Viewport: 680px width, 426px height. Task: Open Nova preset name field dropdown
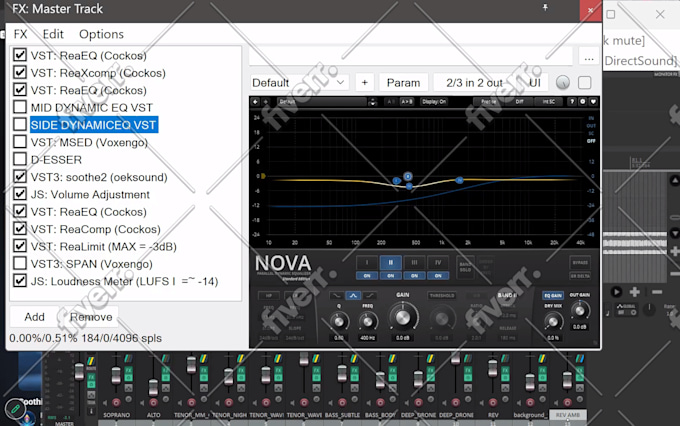click(x=322, y=102)
